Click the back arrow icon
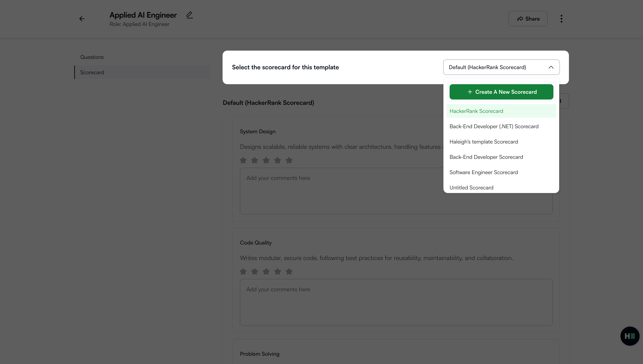 [x=82, y=19]
